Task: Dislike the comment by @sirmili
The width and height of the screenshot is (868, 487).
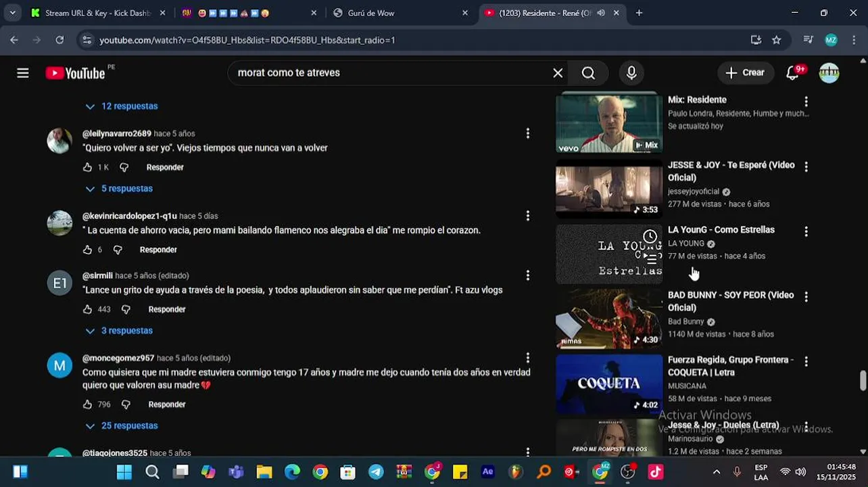Action: pyautogui.click(x=126, y=309)
